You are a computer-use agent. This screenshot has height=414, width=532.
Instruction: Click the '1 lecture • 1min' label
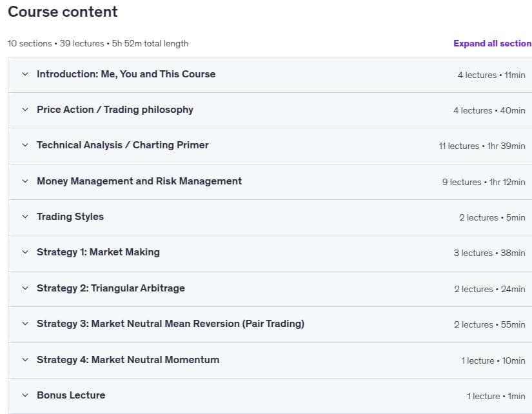coord(496,396)
